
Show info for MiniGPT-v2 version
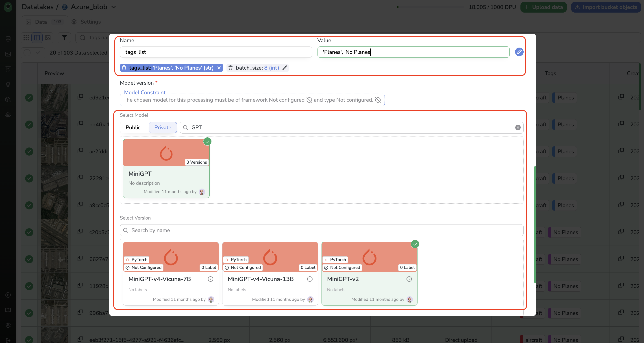point(409,279)
